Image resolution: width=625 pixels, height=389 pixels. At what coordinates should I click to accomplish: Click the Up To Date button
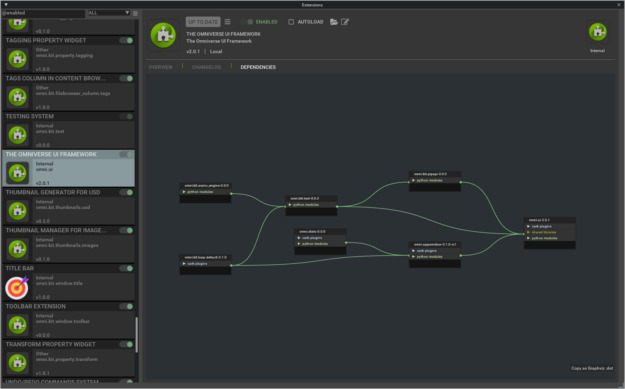(203, 22)
